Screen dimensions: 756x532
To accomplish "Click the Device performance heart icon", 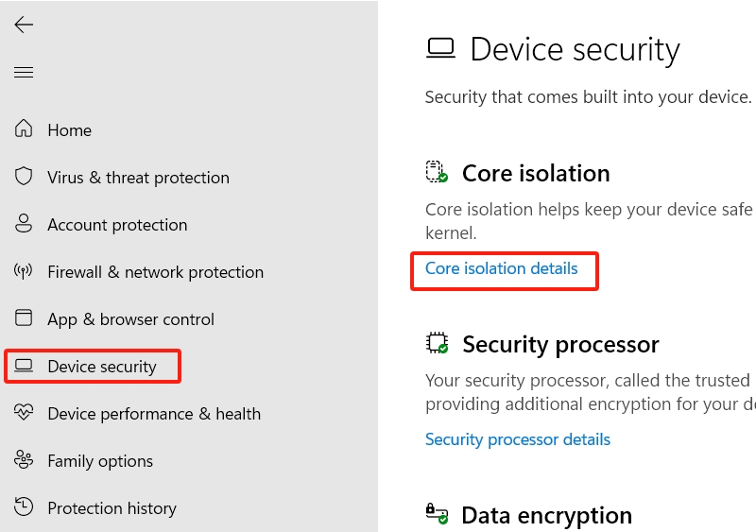I will click(25, 413).
